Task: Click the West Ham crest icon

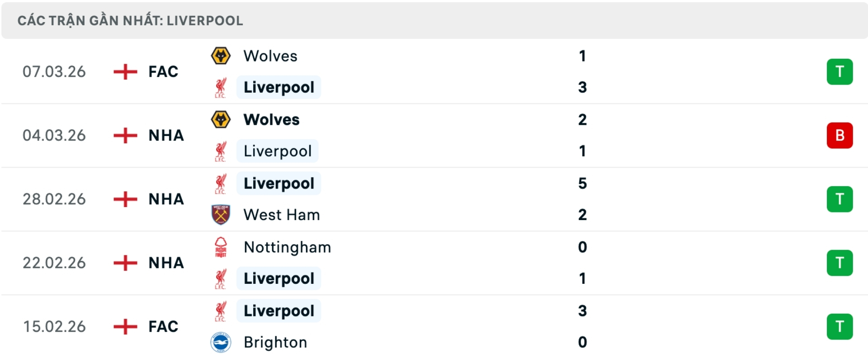Action: 221,215
